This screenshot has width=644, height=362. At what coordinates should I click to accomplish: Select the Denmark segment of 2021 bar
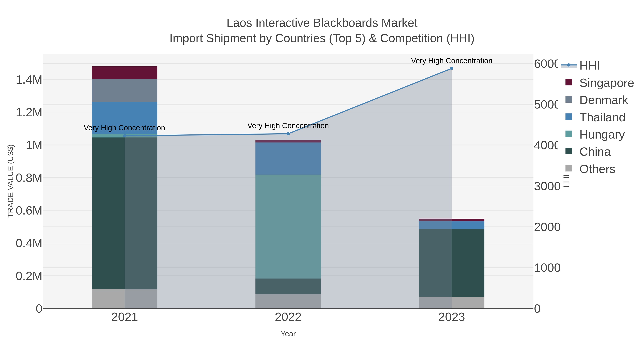coord(125,91)
